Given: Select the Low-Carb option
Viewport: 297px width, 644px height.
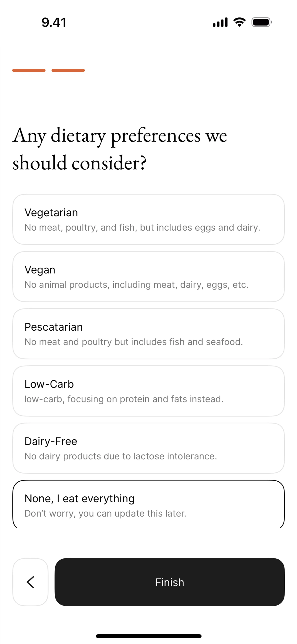Looking at the screenshot, I should pos(148,391).
